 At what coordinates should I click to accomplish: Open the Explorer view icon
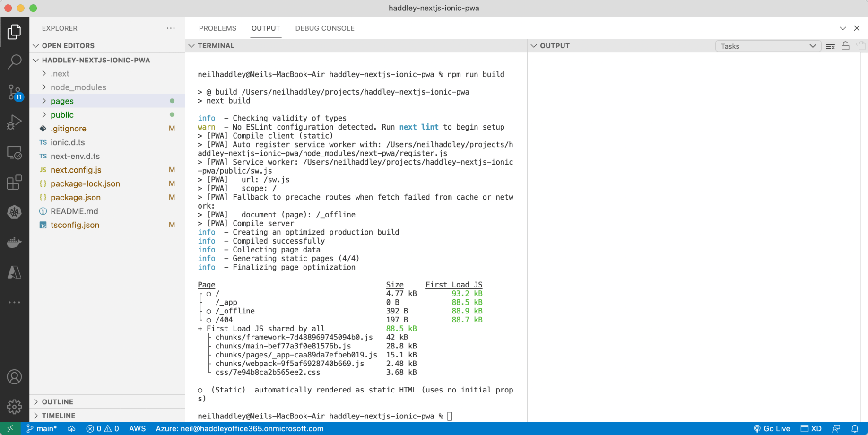14,32
